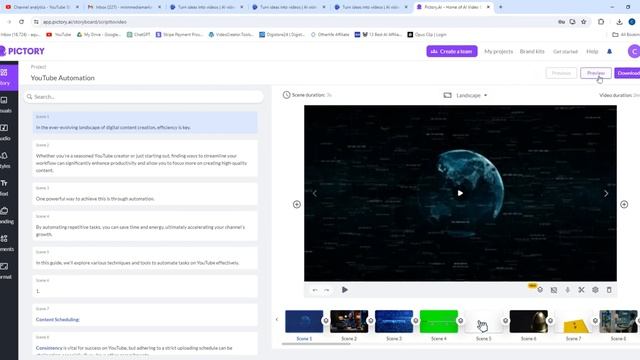
Task: Click the Pictory logo
Action: (x=22, y=51)
